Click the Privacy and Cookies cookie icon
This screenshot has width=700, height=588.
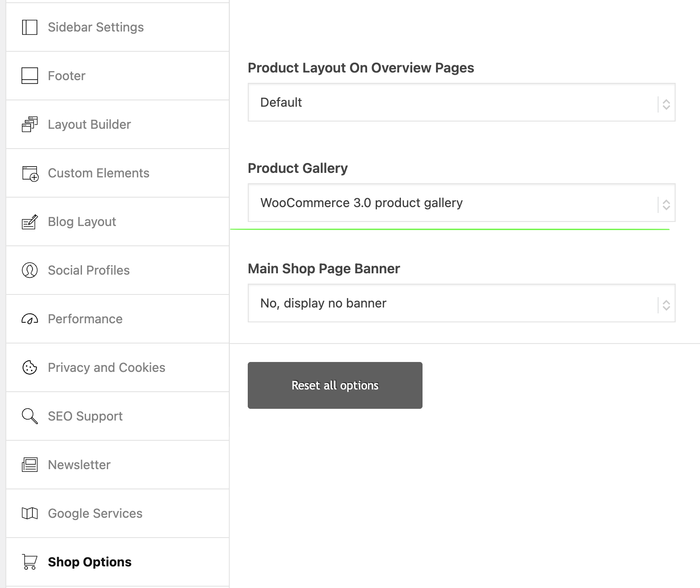(x=30, y=367)
